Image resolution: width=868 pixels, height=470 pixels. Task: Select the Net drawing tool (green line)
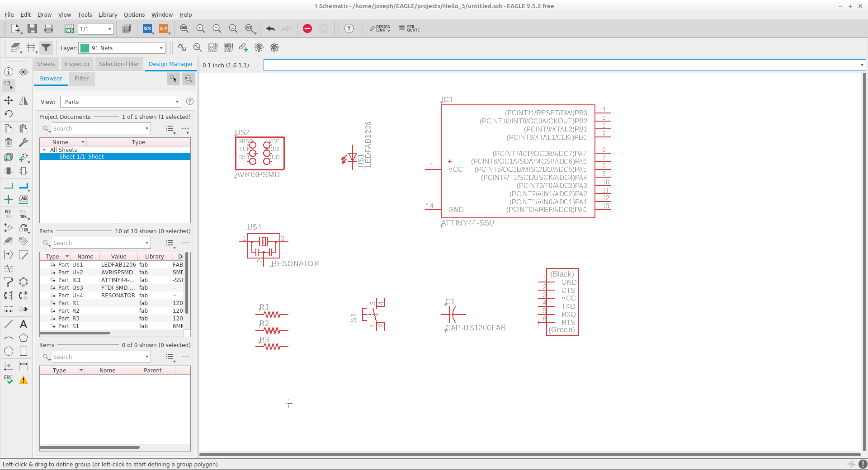pos(9,186)
